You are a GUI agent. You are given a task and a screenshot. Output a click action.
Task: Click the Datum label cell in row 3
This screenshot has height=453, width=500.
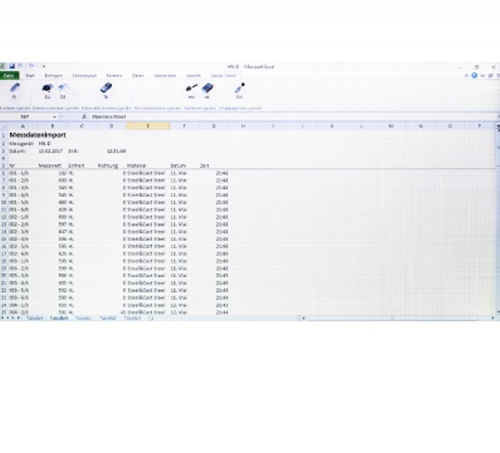(x=17, y=151)
